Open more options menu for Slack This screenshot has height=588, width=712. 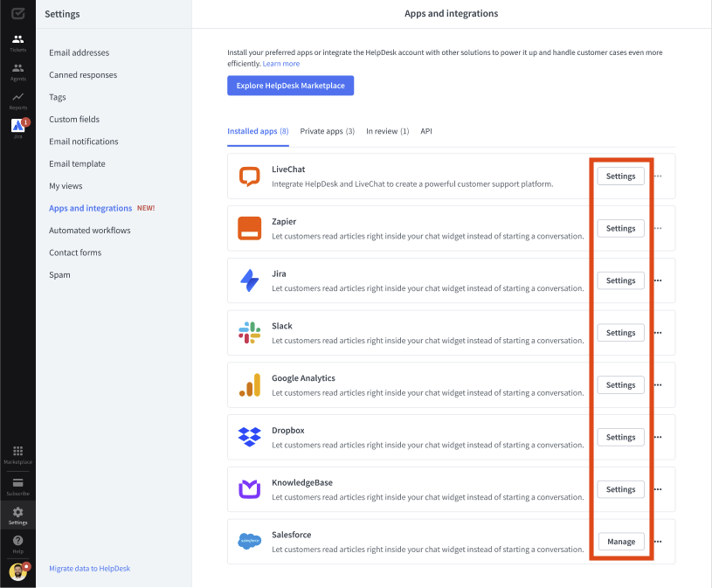pyautogui.click(x=658, y=333)
